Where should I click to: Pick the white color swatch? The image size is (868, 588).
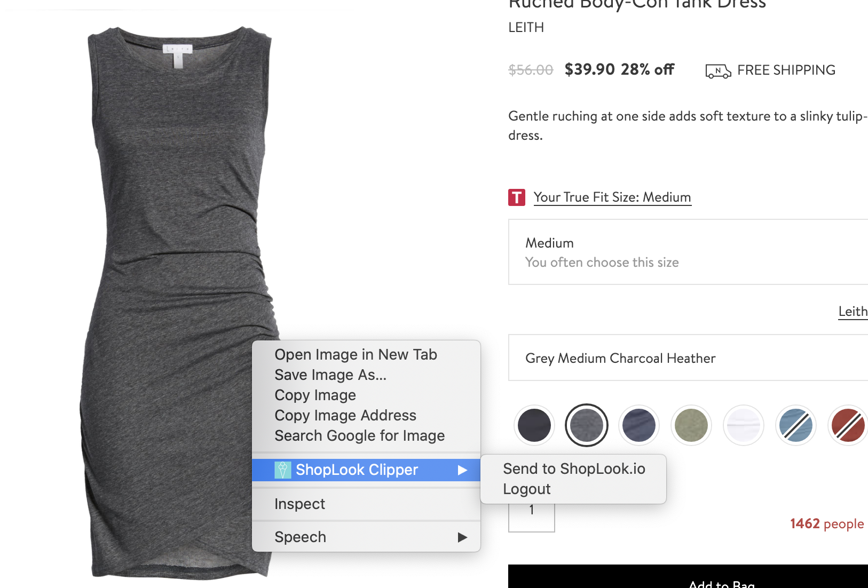click(x=743, y=425)
